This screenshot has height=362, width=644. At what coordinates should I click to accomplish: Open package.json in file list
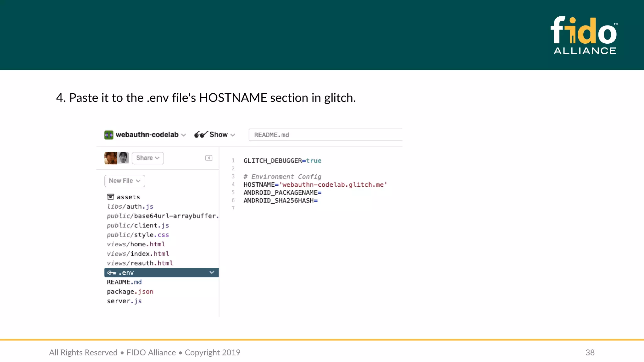coord(130,292)
